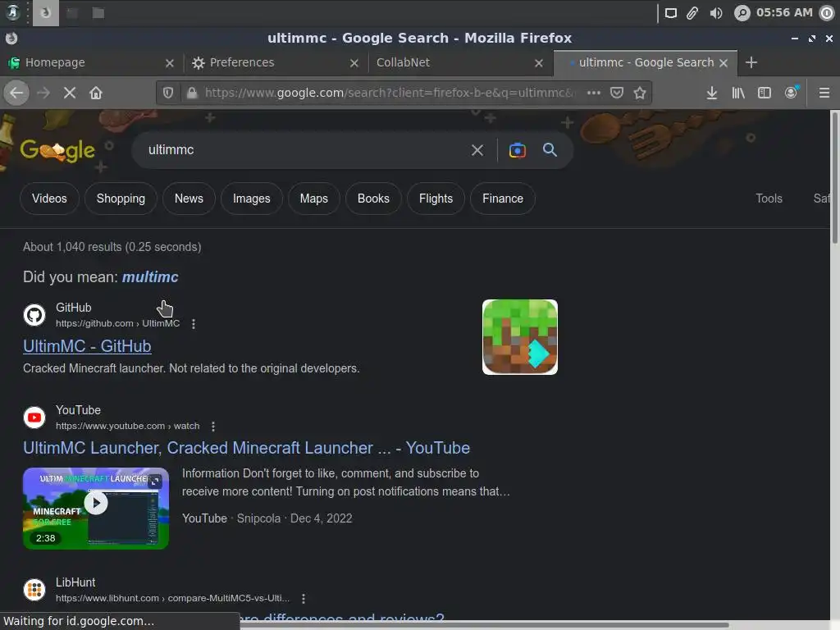
Task: Filter results by Images
Action: pyautogui.click(x=251, y=199)
